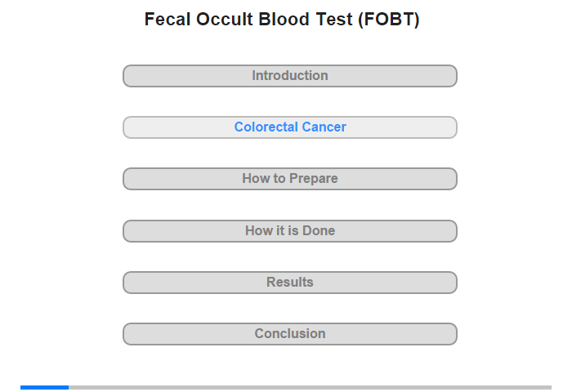
Task: Open the Introduction section
Action: click(x=289, y=76)
